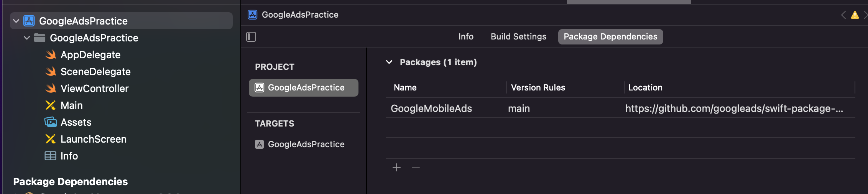Click the SceneDelegate Swift file icon
This screenshot has width=868, height=194.
[51, 71]
